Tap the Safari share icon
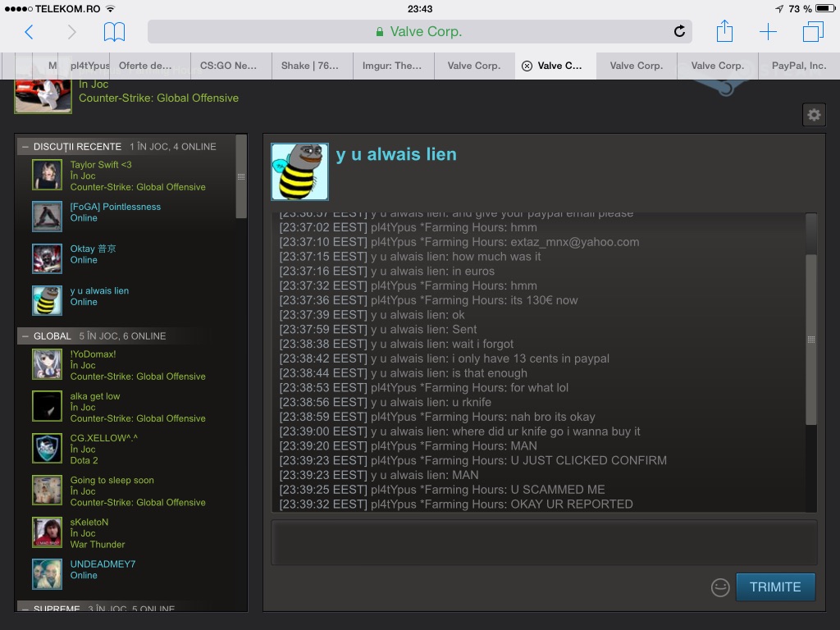The width and height of the screenshot is (840, 630). coord(724,32)
